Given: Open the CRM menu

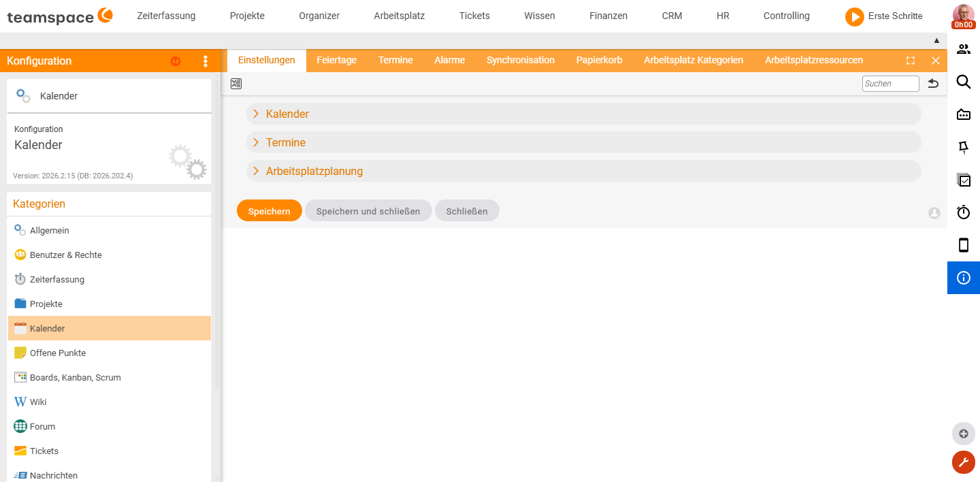Looking at the screenshot, I should (x=672, y=16).
